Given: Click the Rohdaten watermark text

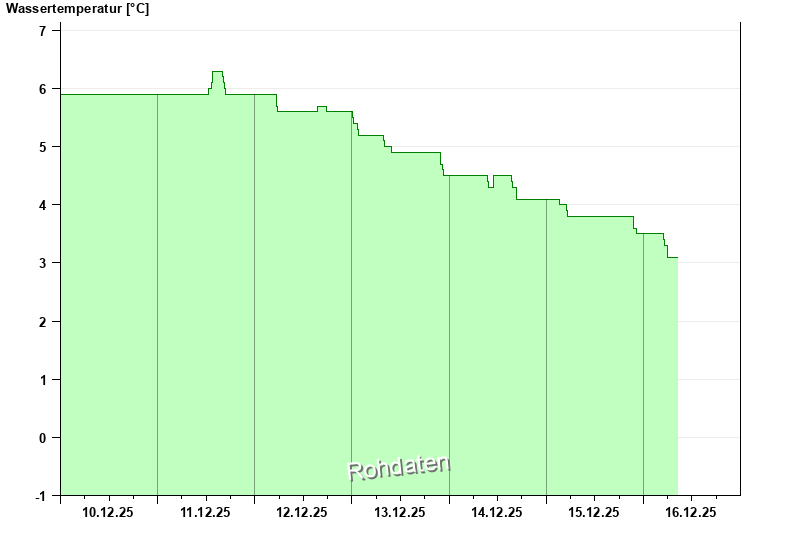Looking at the screenshot, I should [x=398, y=468].
